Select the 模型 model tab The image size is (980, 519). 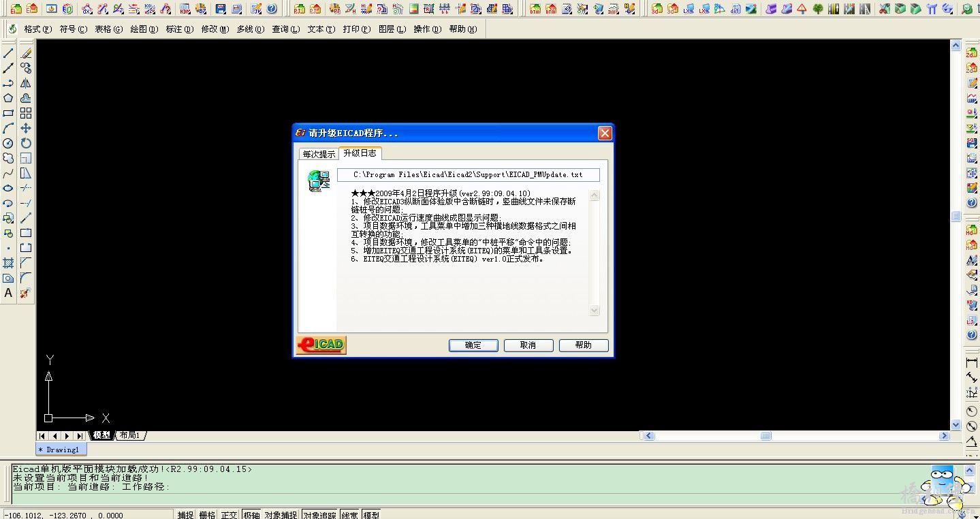click(x=101, y=435)
